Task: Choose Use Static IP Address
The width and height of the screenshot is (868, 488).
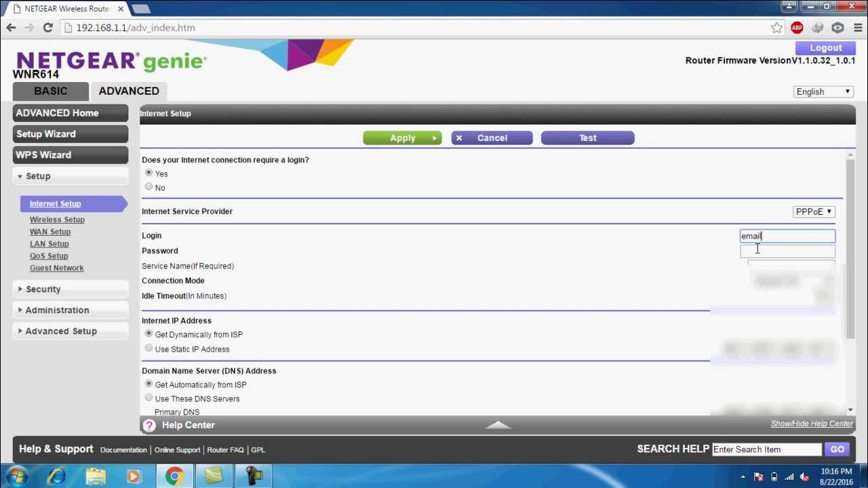Action: (x=149, y=348)
